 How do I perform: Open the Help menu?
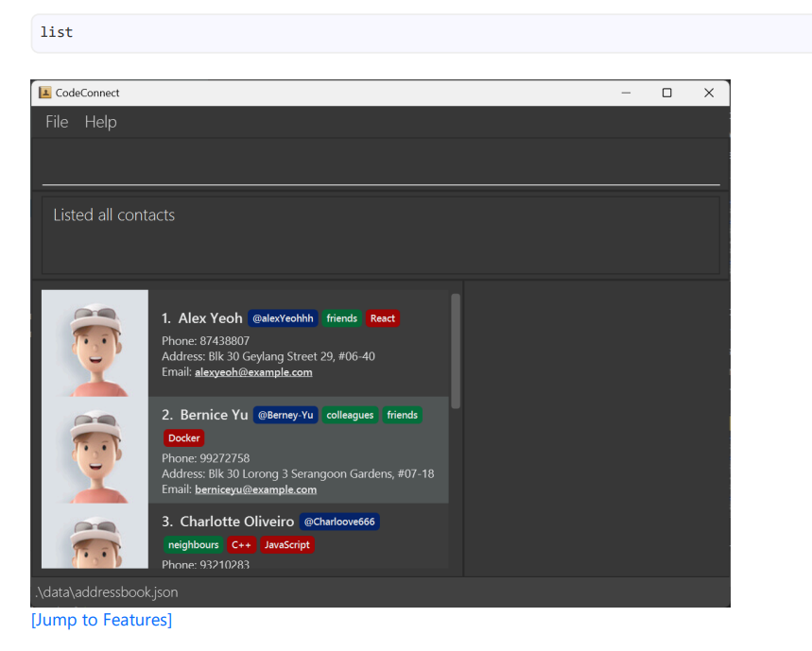click(x=100, y=122)
